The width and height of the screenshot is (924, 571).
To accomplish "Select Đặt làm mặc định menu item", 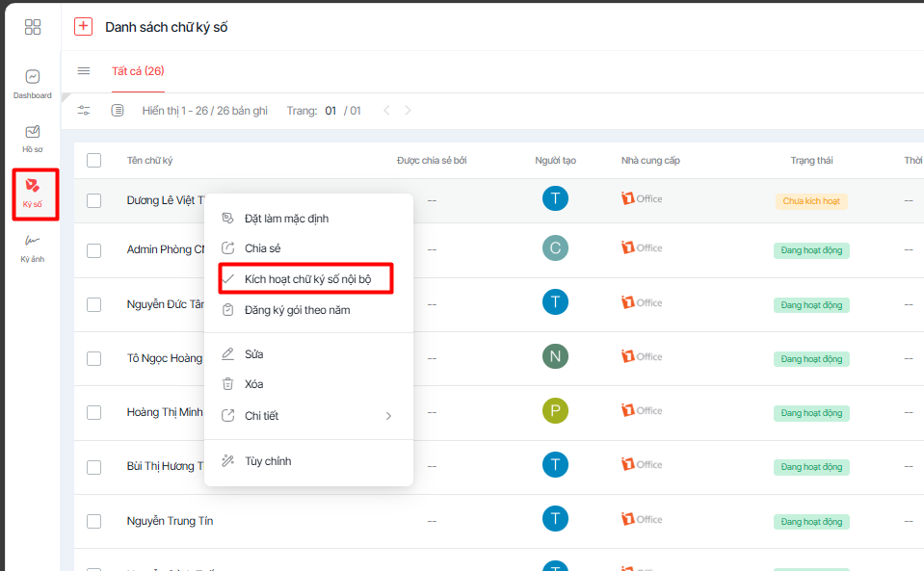I will [286, 219].
